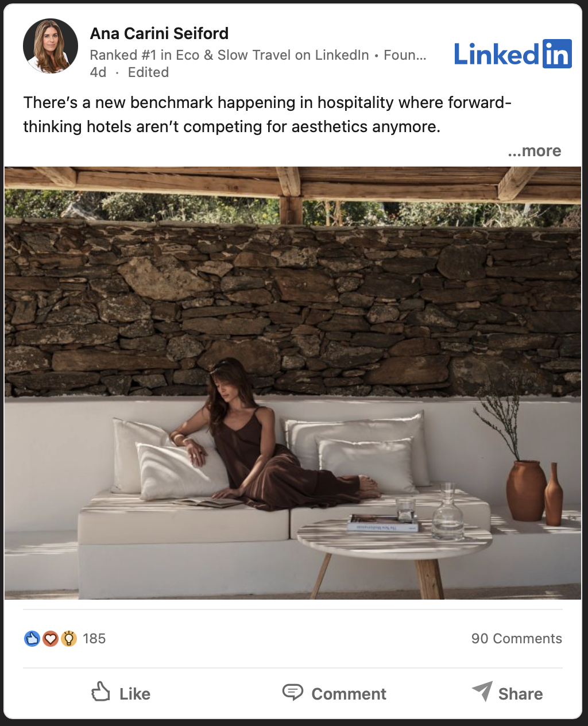Click the Ranked #1 in Eco headline
588x726 pixels.
point(258,55)
